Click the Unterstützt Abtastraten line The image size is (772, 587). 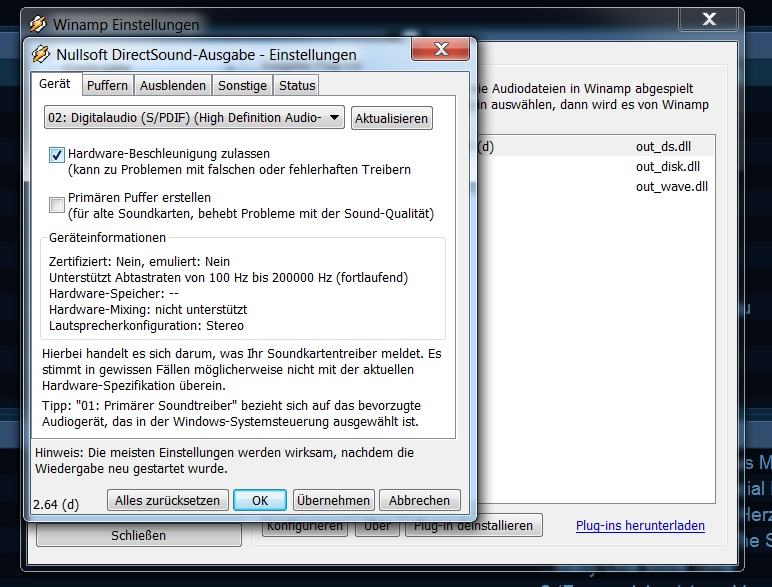coord(228,278)
